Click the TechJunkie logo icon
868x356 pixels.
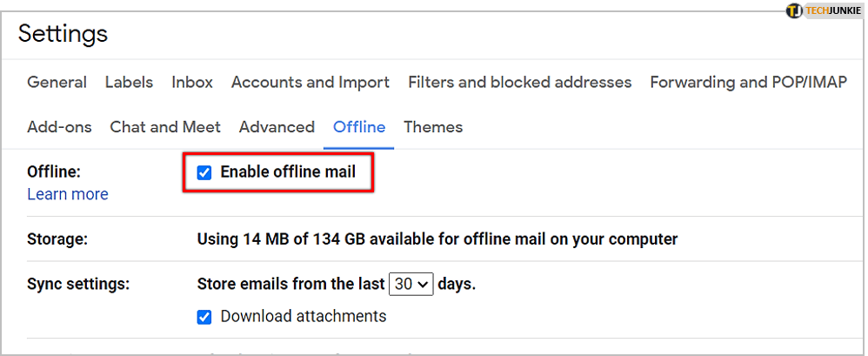[793, 10]
